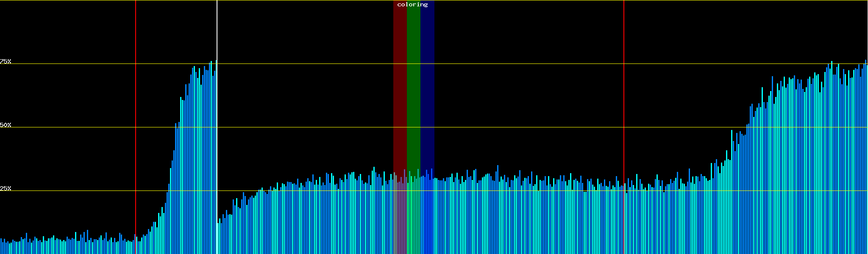868x254 pixels.
Task: Click the 50% axis label
Action: 6,125
